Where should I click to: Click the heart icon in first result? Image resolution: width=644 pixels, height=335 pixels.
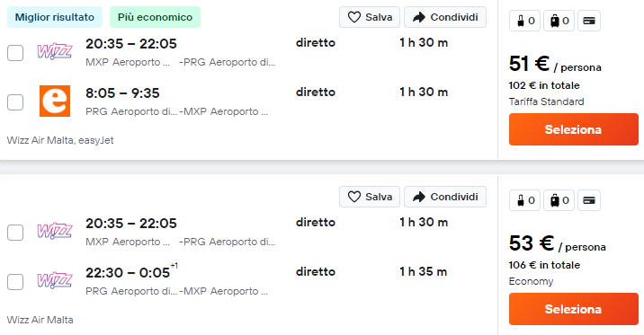coord(354,17)
